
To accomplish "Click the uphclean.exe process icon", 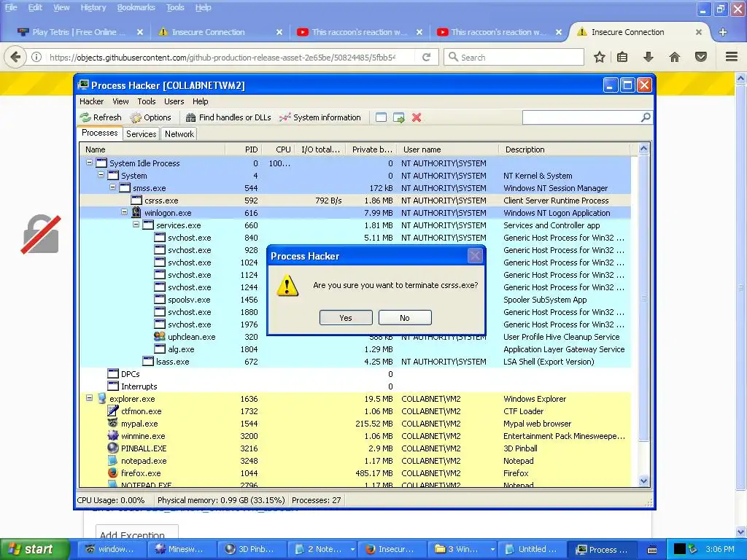I will point(160,336).
